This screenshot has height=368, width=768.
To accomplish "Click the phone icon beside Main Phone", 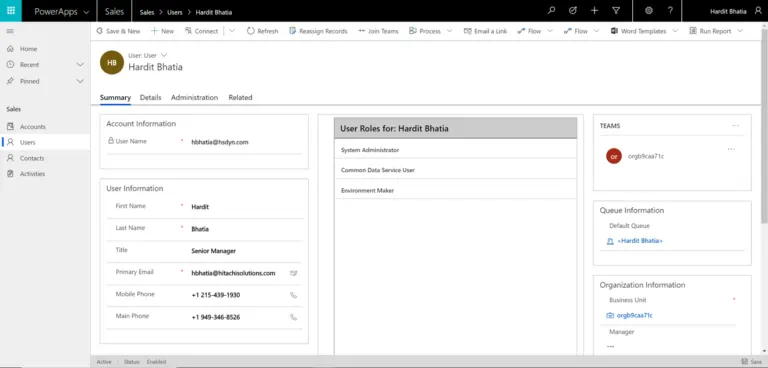I will [293, 317].
